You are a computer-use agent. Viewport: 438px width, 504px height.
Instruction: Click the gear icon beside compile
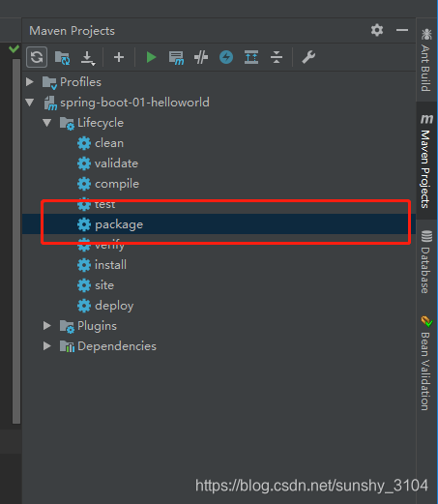[x=84, y=184]
